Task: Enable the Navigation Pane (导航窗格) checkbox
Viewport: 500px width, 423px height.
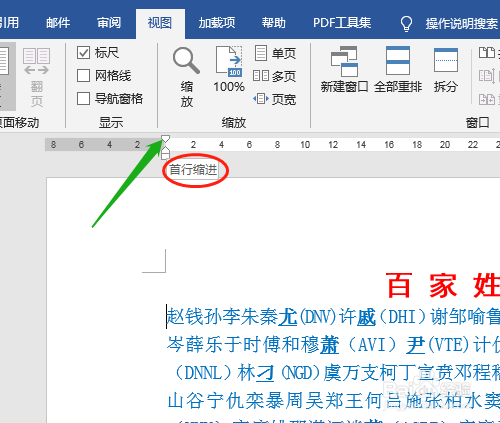Action: click(83, 99)
